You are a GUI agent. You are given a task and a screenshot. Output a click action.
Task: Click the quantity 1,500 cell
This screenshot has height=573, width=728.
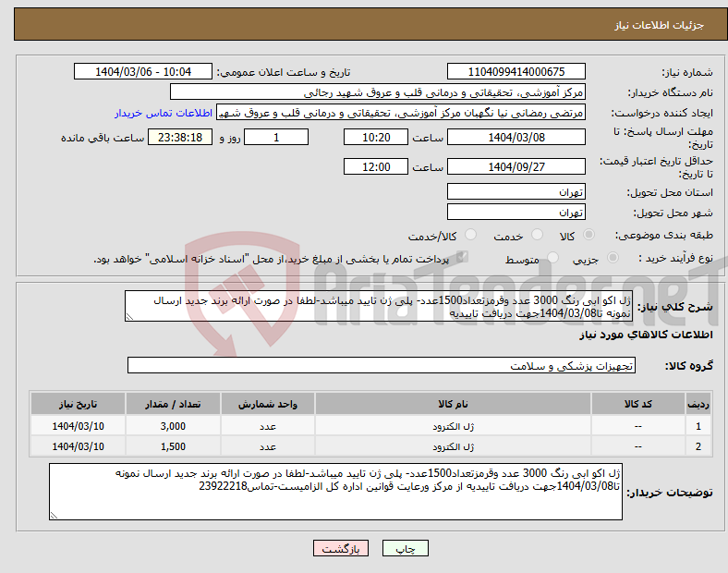173,446
